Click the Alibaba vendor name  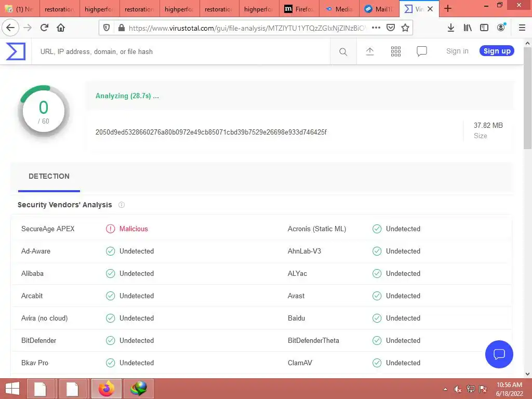coord(32,273)
